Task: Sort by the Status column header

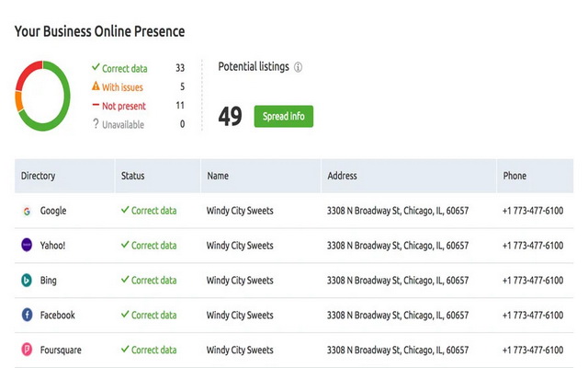Action: point(132,176)
